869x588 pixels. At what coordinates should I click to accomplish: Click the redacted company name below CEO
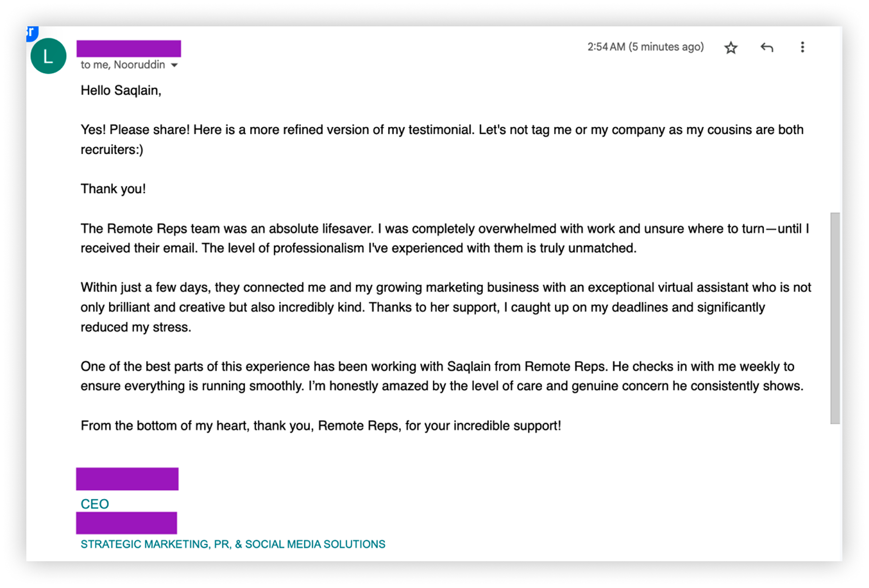[127, 523]
